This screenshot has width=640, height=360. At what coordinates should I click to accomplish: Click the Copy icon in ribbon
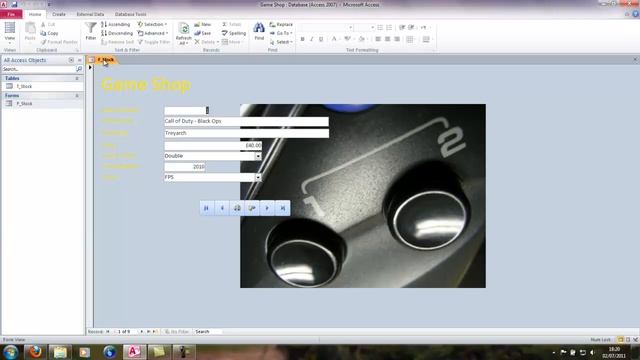click(49, 33)
